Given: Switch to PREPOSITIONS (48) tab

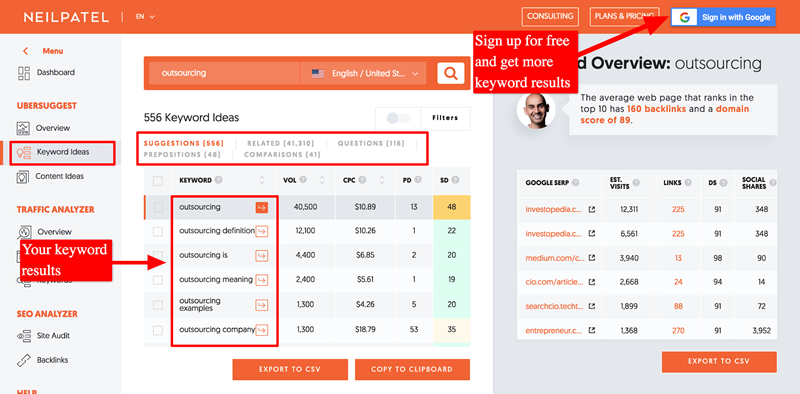Looking at the screenshot, I should point(182,155).
